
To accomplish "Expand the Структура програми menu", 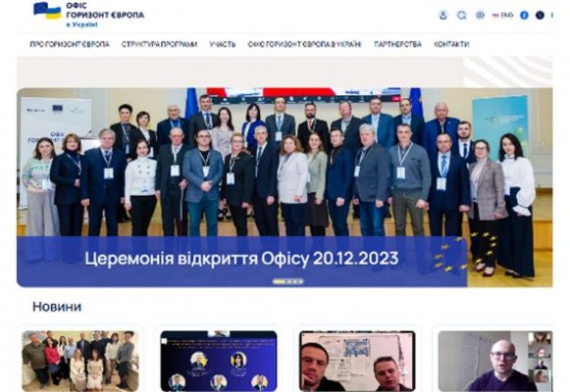I will tap(159, 44).
